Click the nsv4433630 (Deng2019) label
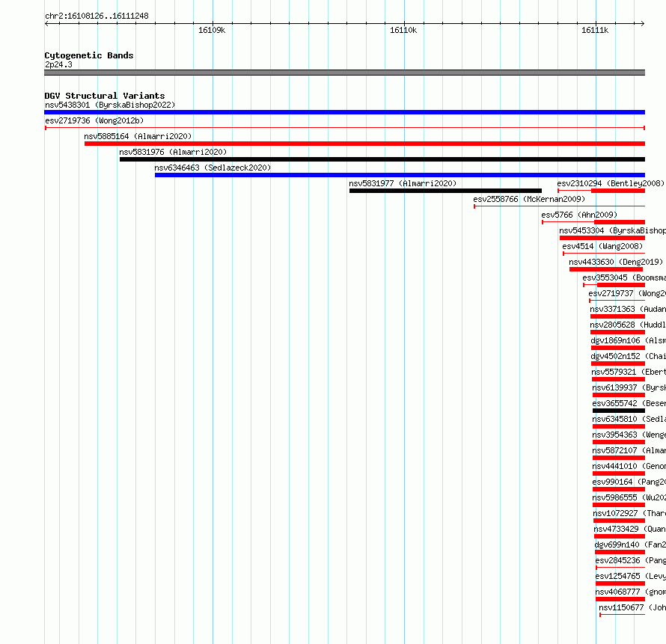The image size is (666, 644). [x=616, y=262]
